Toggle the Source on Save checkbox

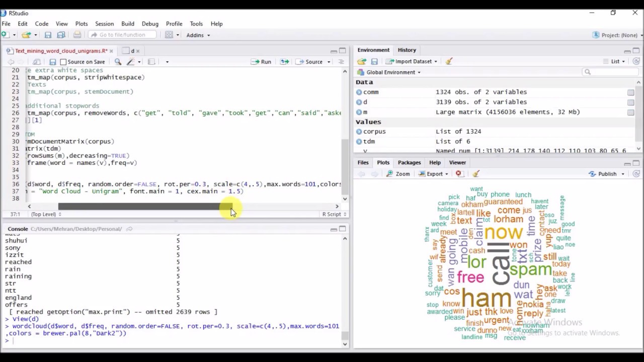point(63,62)
